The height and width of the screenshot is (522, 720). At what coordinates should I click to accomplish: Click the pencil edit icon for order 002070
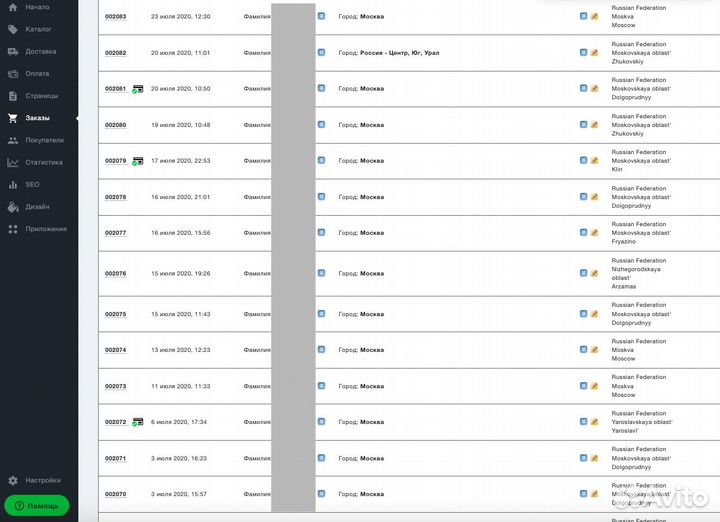tap(594, 494)
